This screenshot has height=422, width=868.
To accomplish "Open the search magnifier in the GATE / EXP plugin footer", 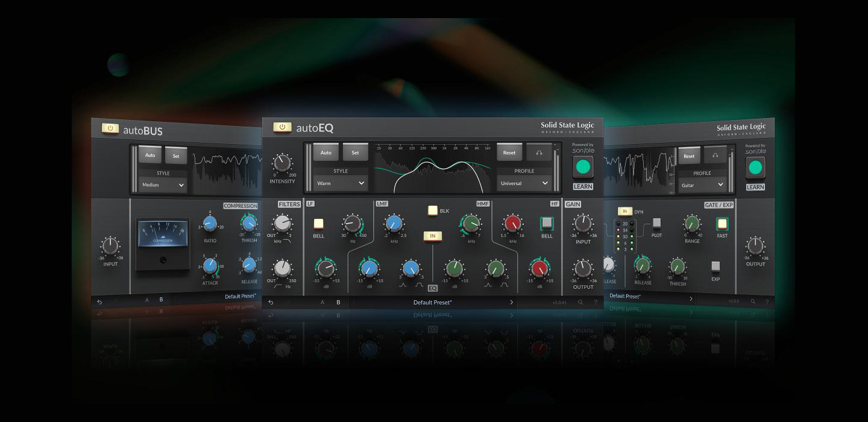I will pos(753,301).
